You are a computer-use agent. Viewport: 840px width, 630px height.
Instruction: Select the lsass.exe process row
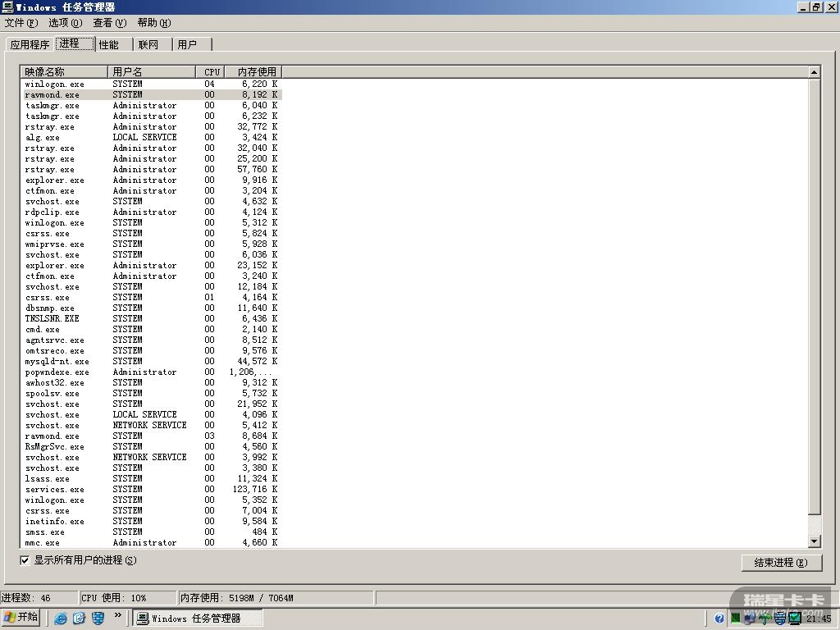(x=151, y=478)
